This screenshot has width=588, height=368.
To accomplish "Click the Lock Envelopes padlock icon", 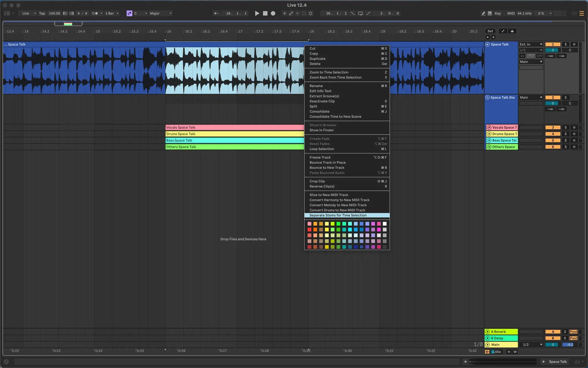I will (512, 31).
